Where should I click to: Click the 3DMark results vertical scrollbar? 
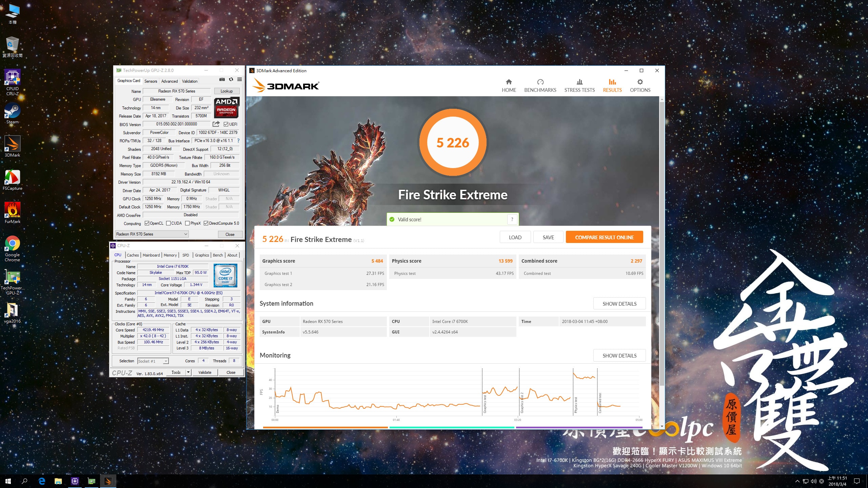tap(662, 243)
